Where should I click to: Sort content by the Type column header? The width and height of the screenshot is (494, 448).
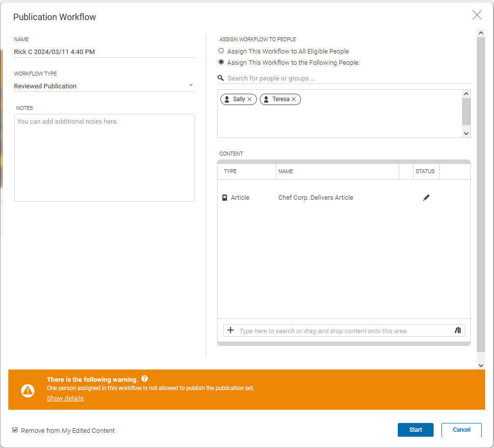230,171
